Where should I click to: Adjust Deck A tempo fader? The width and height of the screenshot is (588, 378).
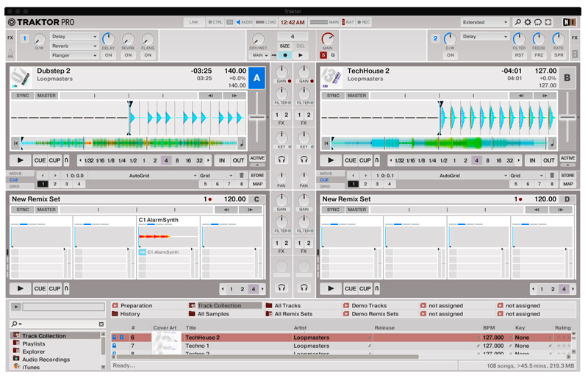(x=257, y=117)
